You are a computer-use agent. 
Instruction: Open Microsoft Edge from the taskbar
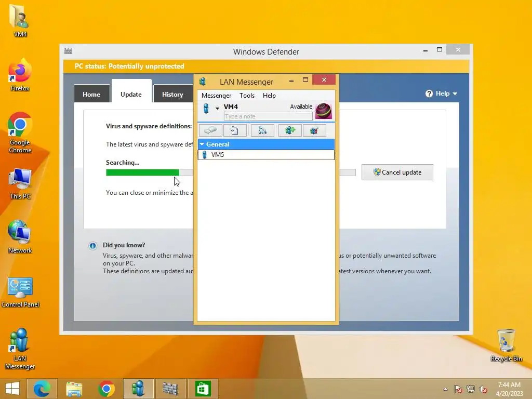pos(42,389)
